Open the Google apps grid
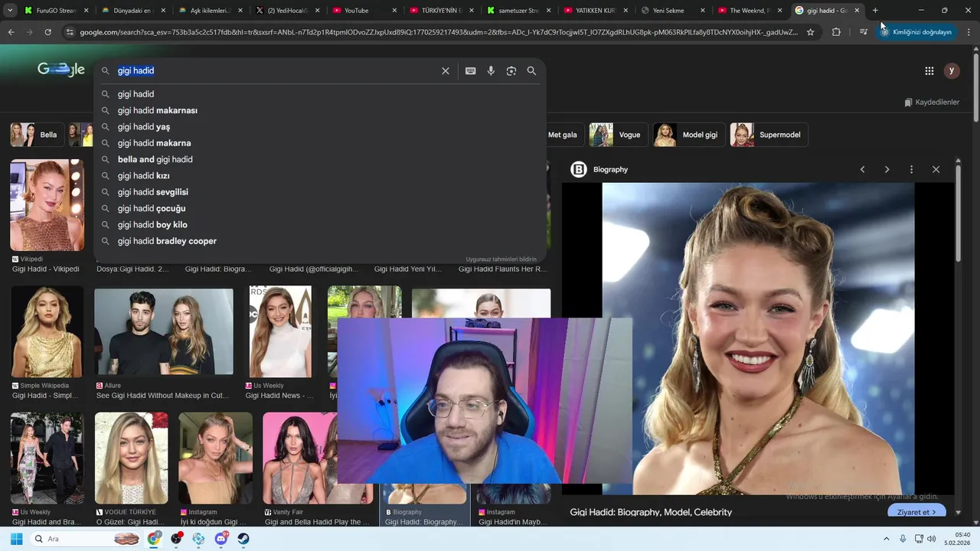This screenshot has height=551, width=980. point(929,70)
